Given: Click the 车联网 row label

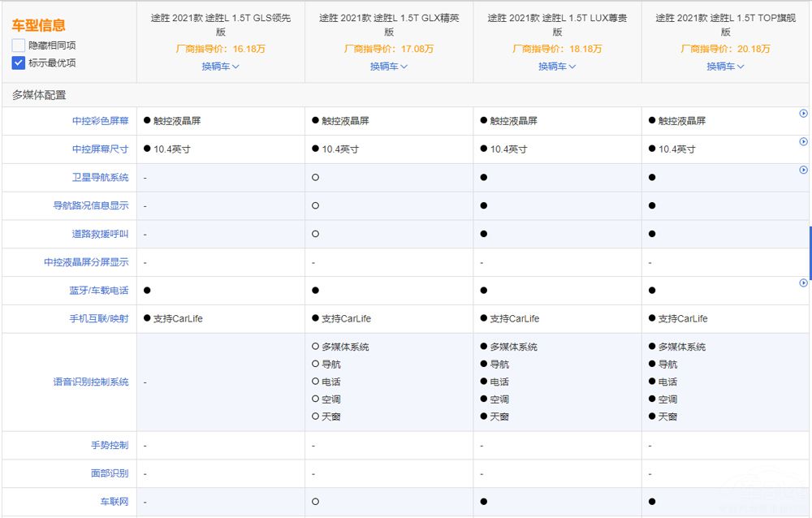Looking at the screenshot, I should [x=114, y=503].
